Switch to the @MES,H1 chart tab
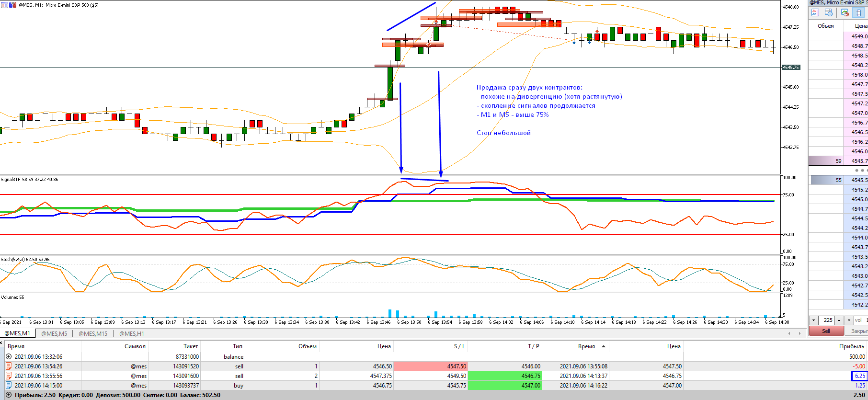 click(131, 333)
